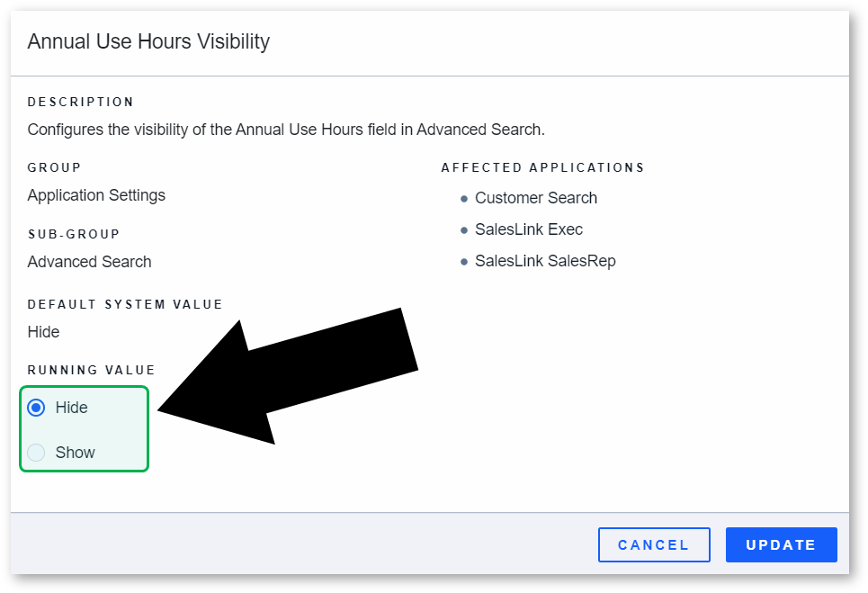Click the Running Value heading

pos(92,370)
